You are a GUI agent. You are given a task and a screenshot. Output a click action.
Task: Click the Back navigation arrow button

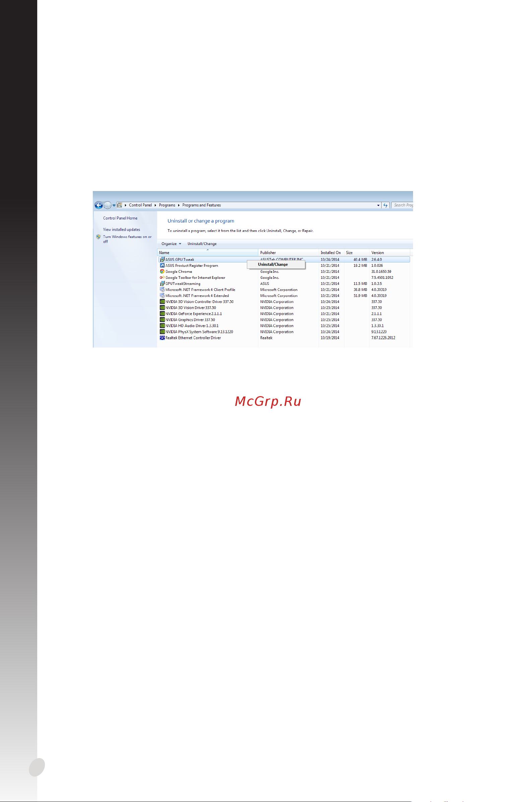(x=98, y=205)
